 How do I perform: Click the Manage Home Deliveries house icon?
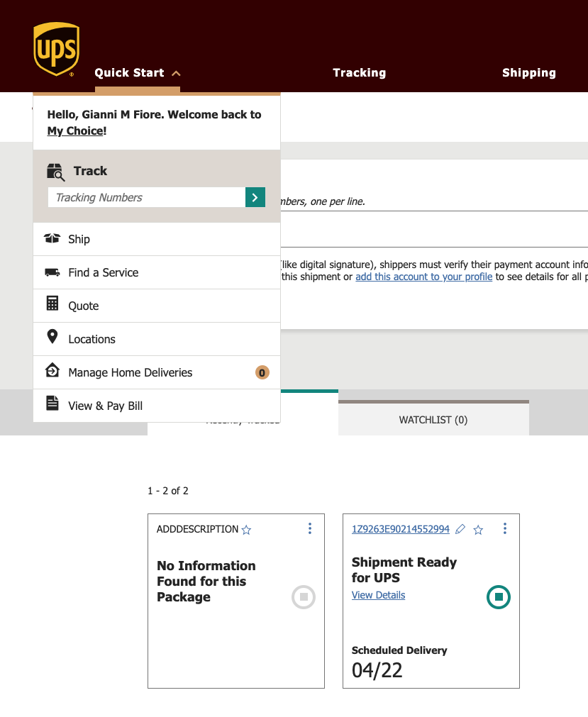(x=52, y=370)
